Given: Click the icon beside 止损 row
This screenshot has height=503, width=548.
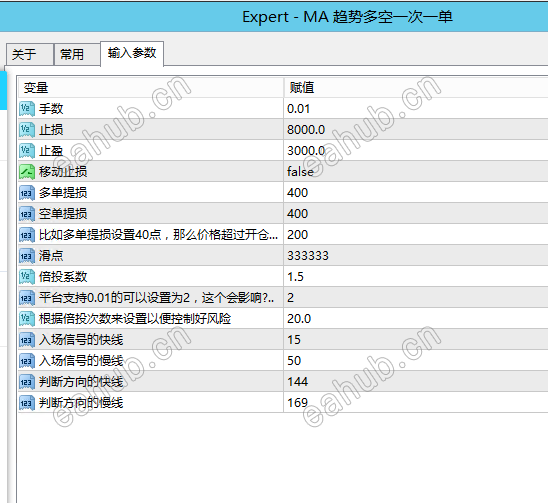Looking at the screenshot, I should click(x=27, y=130).
